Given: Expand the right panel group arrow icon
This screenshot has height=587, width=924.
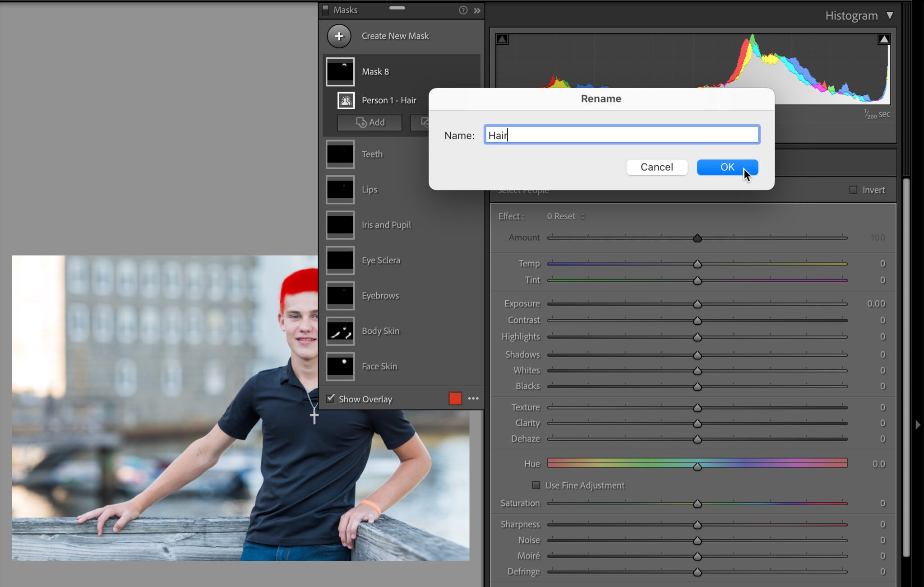Looking at the screenshot, I should pos(917,424).
